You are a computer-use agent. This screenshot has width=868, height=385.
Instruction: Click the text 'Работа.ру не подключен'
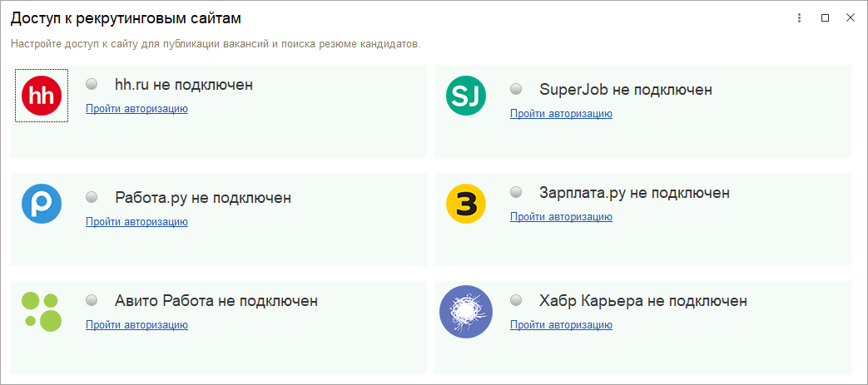[x=203, y=197]
